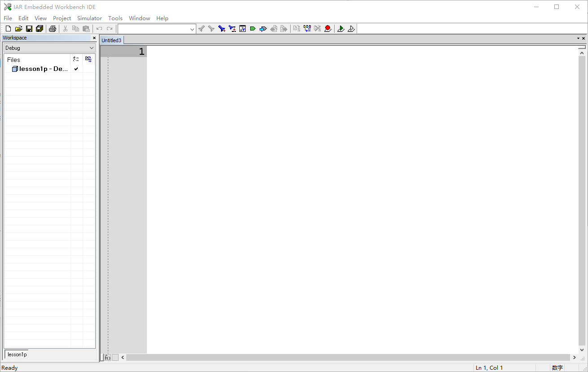Screen dimensions: 588x372
Task: Click line number 1 in the editor margin
Action: pyautogui.click(x=142, y=52)
